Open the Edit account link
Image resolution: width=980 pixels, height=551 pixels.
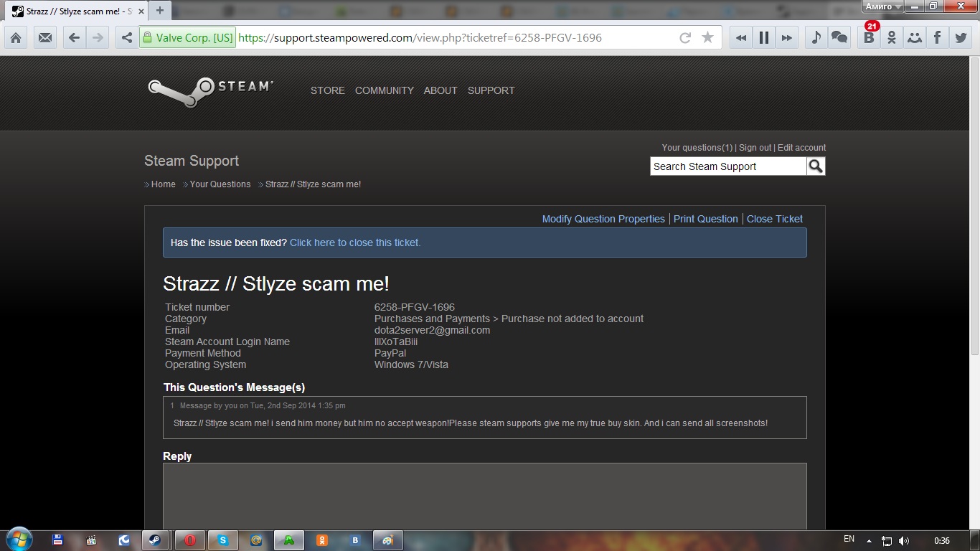tap(802, 148)
